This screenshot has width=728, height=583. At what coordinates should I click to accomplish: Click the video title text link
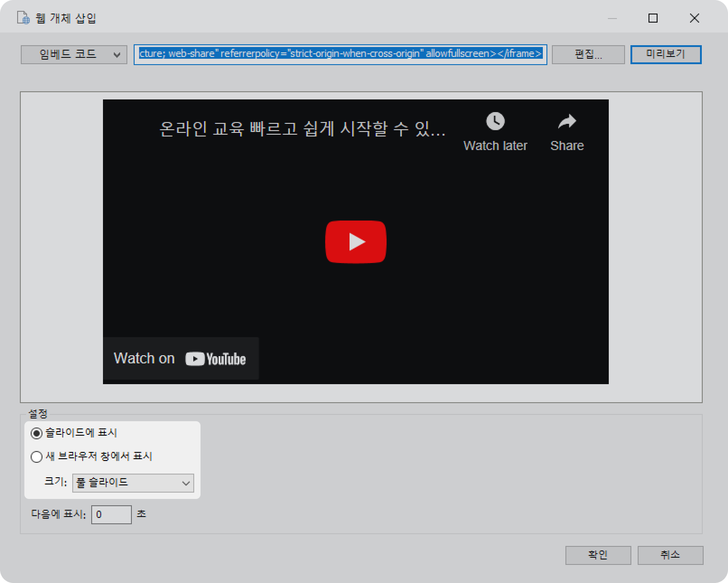[x=302, y=129]
